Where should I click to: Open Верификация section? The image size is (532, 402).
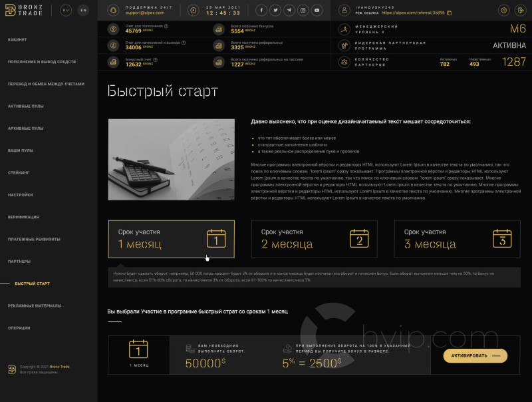[23, 217]
